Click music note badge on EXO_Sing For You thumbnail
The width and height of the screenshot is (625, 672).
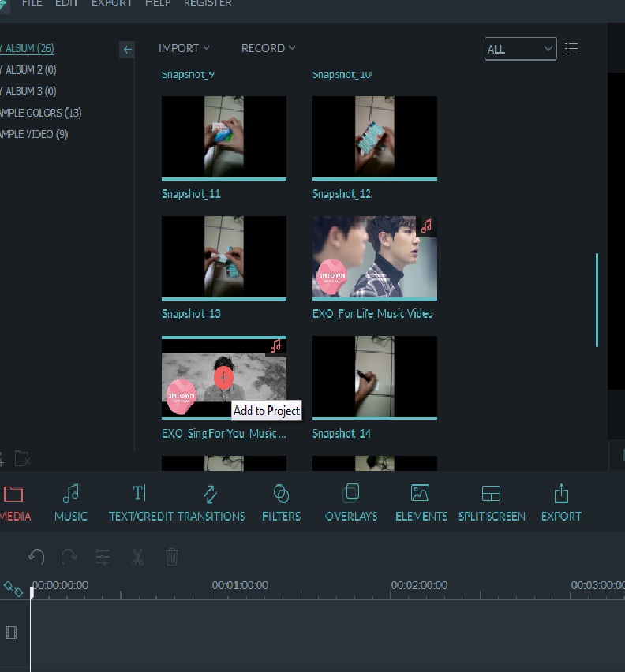[x=275, y=345]
